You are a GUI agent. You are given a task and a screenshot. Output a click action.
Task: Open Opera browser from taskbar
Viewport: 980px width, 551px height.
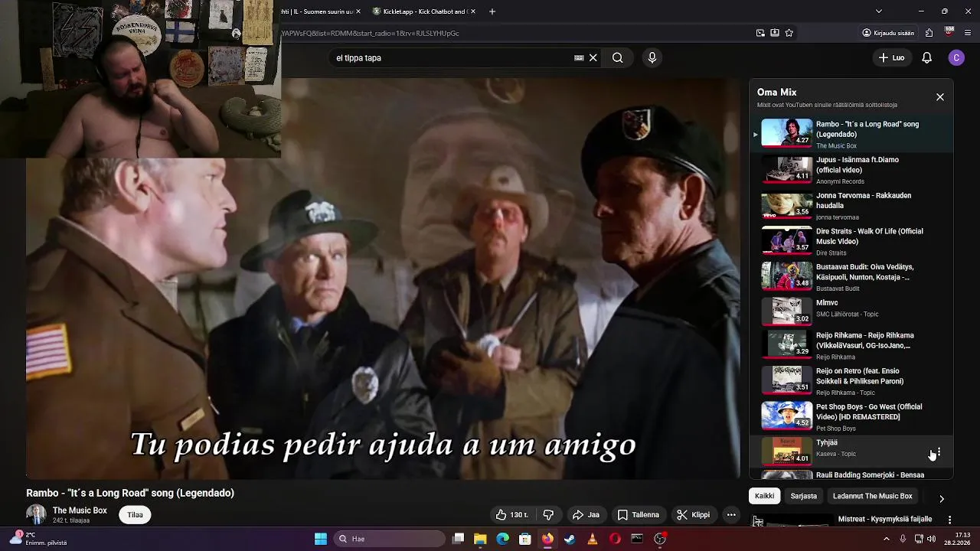[x=615, y=539]
